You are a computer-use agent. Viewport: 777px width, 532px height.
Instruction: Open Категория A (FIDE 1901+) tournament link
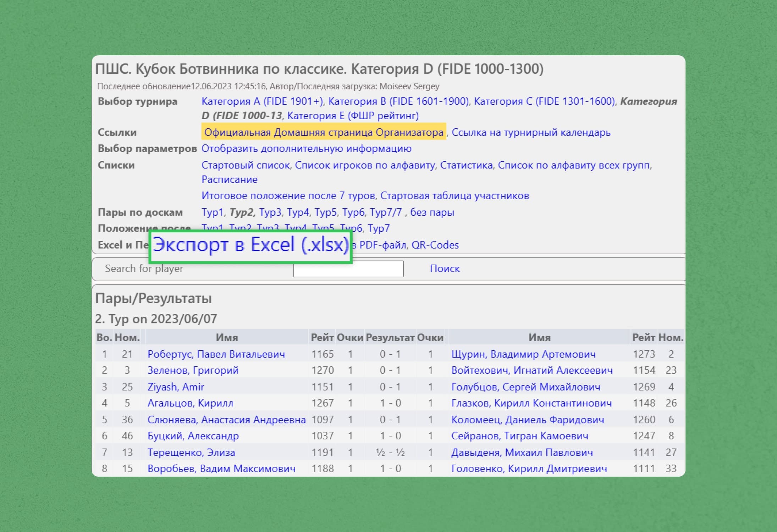tap(262, 101)
